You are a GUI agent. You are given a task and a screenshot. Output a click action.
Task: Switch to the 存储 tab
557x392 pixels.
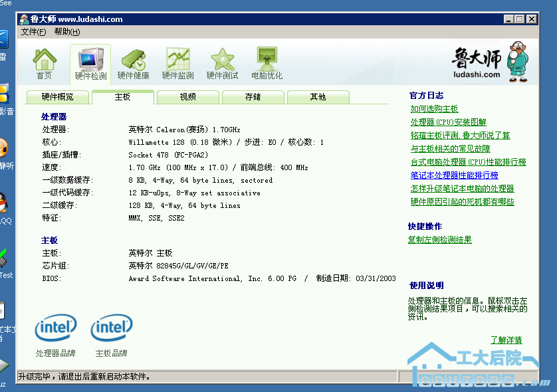(253, 97)
